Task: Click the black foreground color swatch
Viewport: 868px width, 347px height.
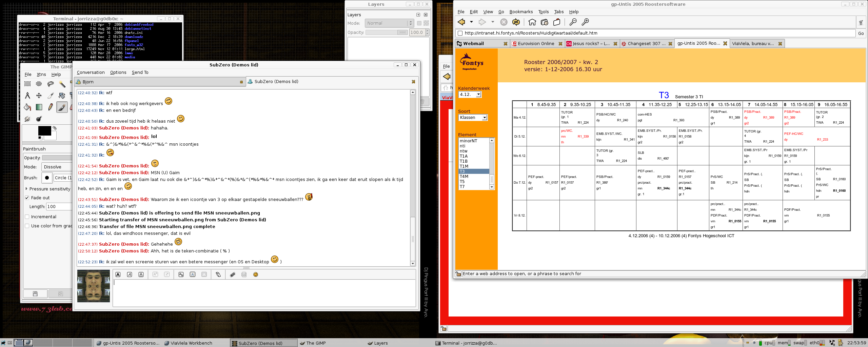Action: click(44, 130)
